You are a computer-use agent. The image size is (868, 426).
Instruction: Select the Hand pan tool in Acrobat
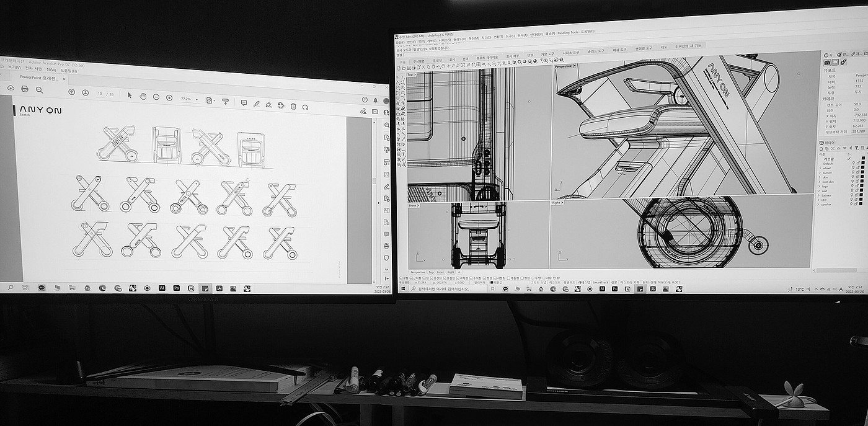click(143, 96)
